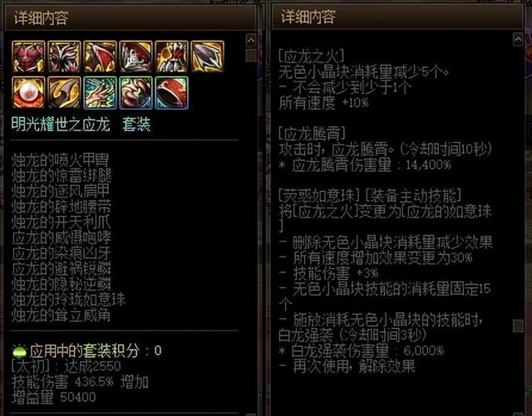
Task: Click right panel scroll-up arrow
Action: 518,39
